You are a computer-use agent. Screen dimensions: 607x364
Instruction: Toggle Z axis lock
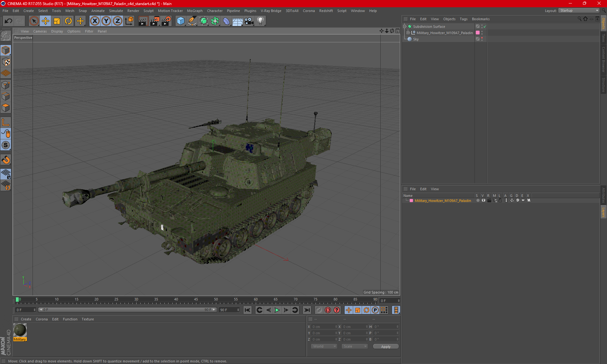[x=118, y=21]
